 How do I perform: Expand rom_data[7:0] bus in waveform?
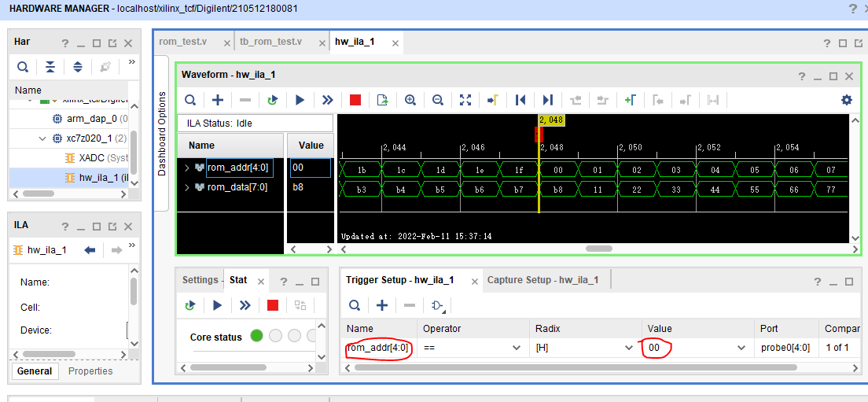(x=188, y=188)
